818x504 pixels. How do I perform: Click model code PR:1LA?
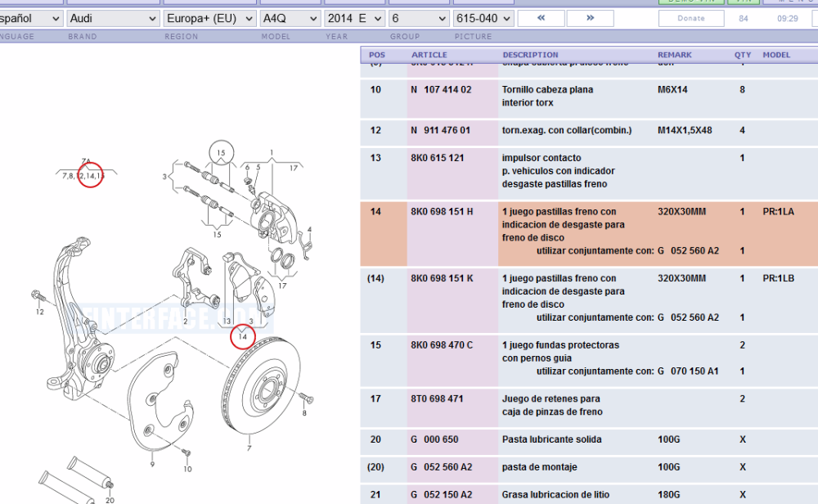(779, 212)
